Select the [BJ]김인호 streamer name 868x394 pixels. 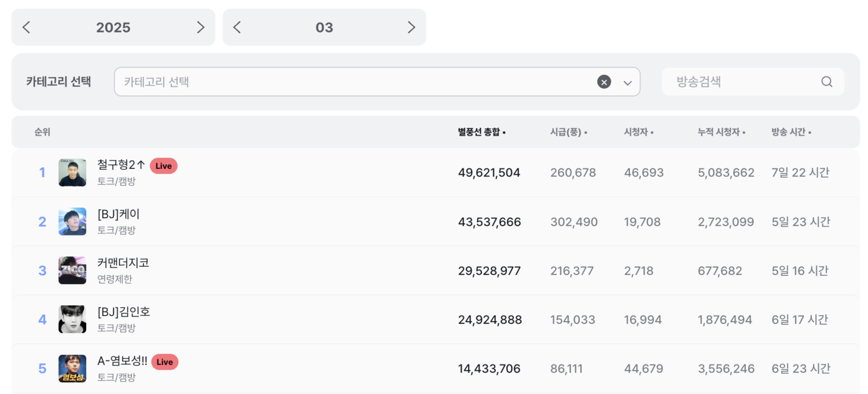[124, 312]
